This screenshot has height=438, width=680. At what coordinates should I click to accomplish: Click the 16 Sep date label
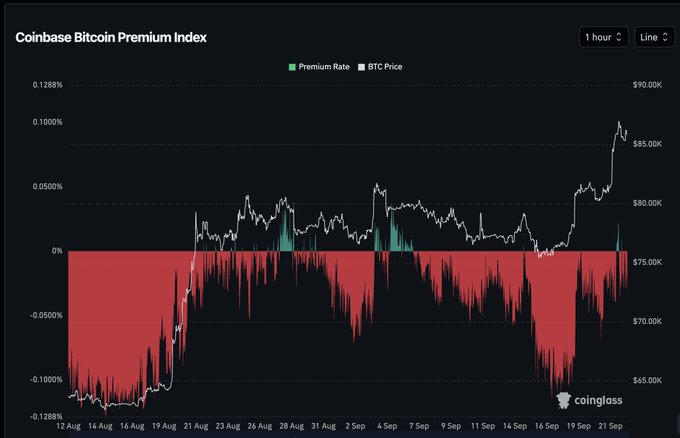coord(546,426)
